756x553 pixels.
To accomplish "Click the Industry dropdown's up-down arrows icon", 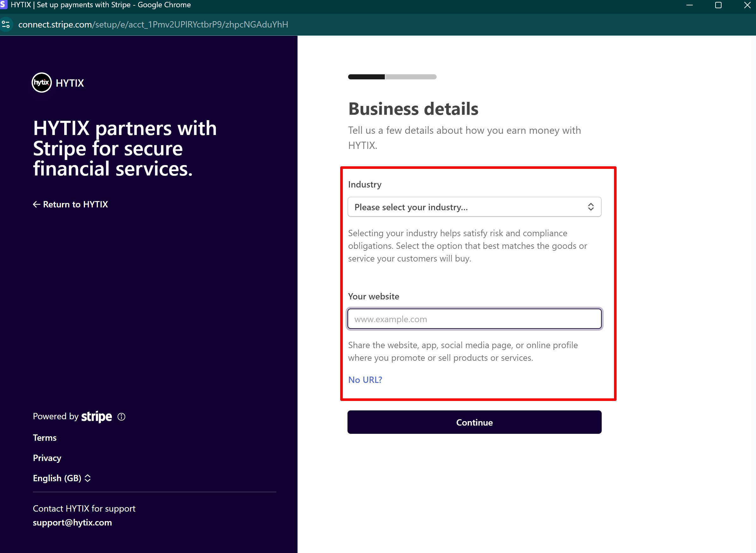I will click(x=591, y=207).
